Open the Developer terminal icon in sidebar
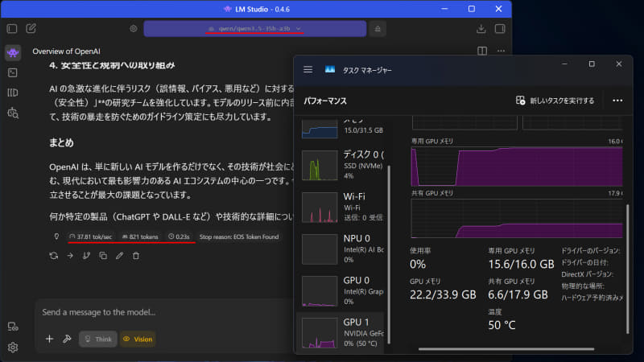This screenshot has width=644, height=362. coord(13,72)
